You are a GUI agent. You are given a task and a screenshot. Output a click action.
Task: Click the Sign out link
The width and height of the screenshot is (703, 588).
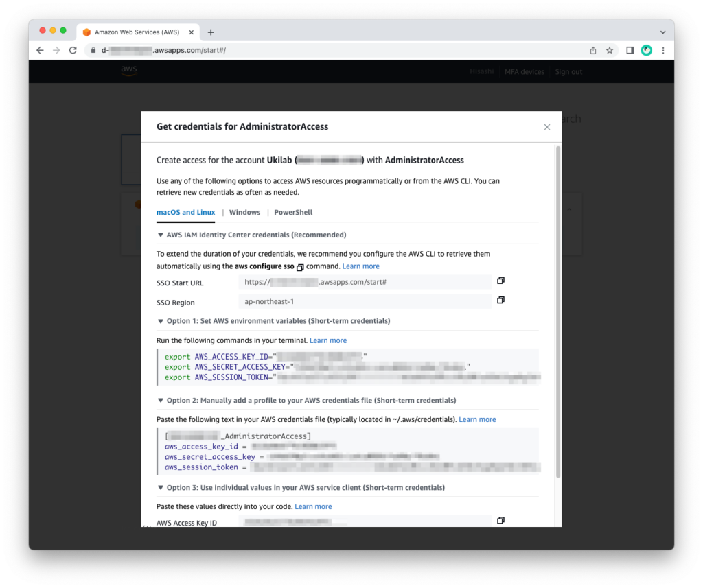click(x=568, y=72)
